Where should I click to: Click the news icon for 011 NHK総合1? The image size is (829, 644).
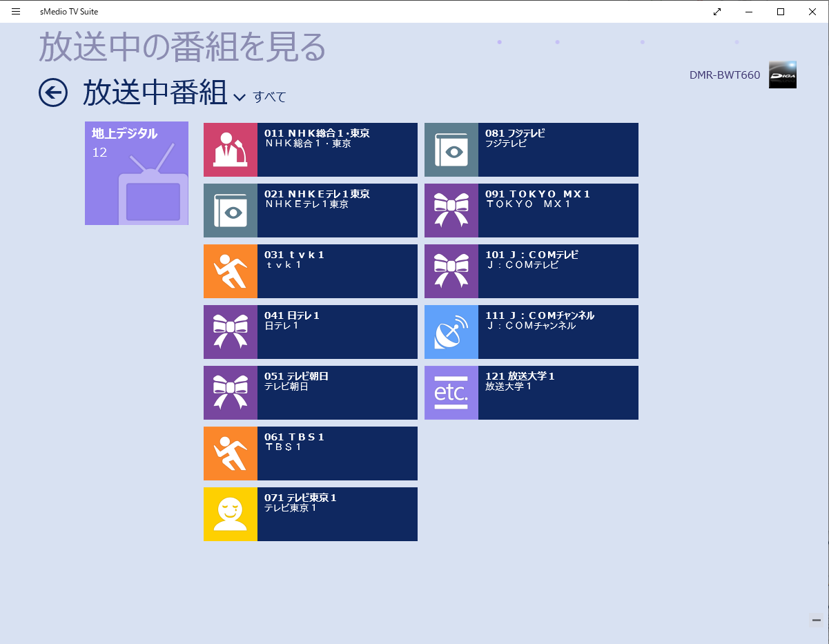[x=231, y=150]
